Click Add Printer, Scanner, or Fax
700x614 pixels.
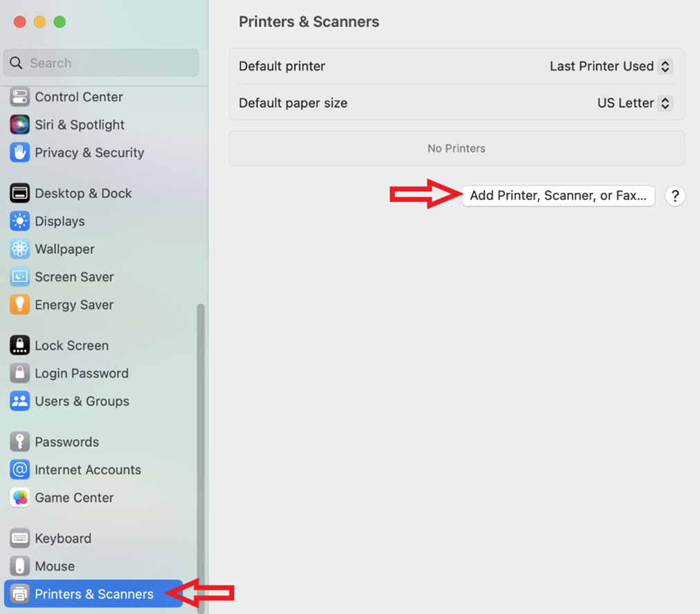click(x=558, y=196)
